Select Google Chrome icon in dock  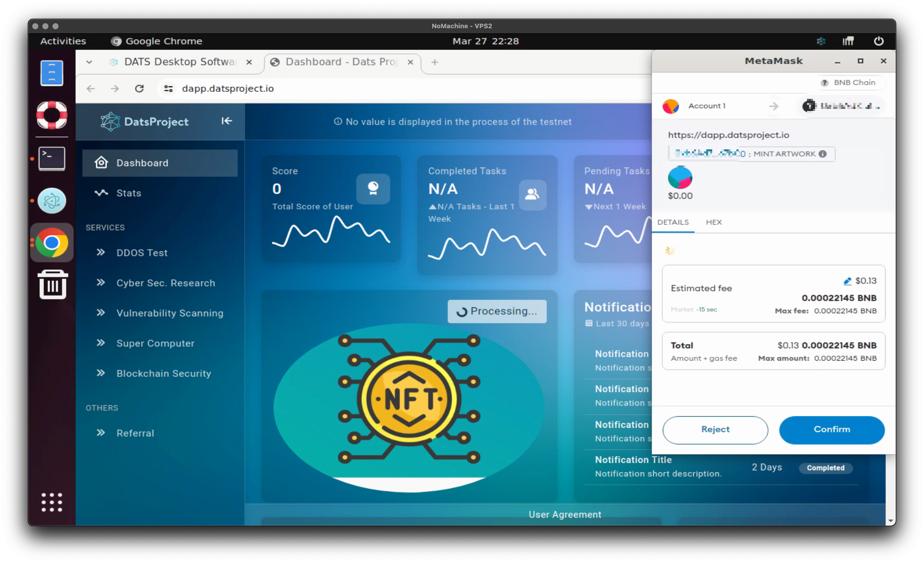[51, 243]
